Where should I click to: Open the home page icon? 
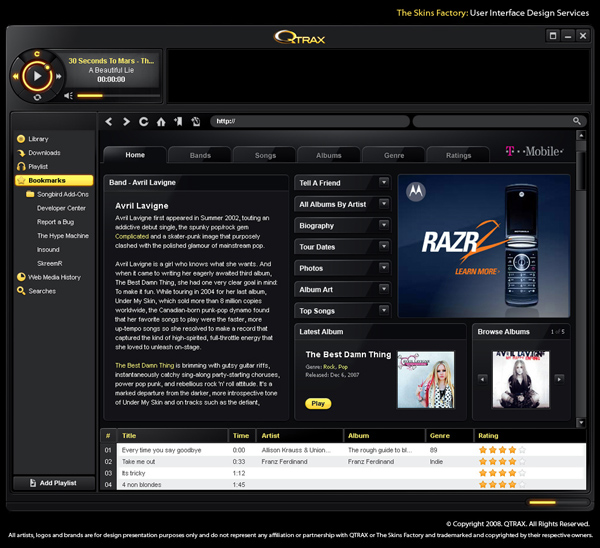coord(161,122)
